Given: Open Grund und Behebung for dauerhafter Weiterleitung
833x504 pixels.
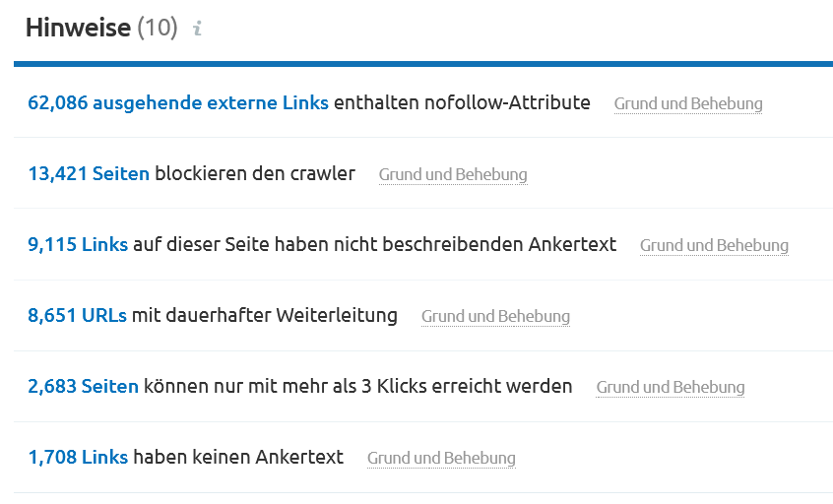Looking at the screenshot, I should pyautogui.click(x=495, y=317).
